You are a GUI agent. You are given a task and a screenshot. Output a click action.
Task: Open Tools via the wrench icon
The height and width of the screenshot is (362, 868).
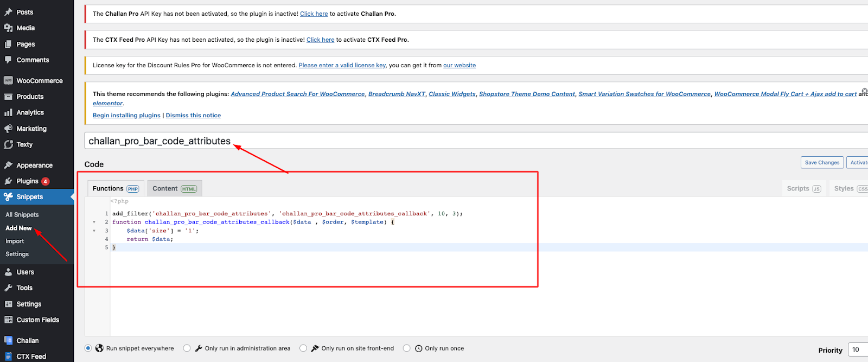pyautogui.click(x=8, y=288)
